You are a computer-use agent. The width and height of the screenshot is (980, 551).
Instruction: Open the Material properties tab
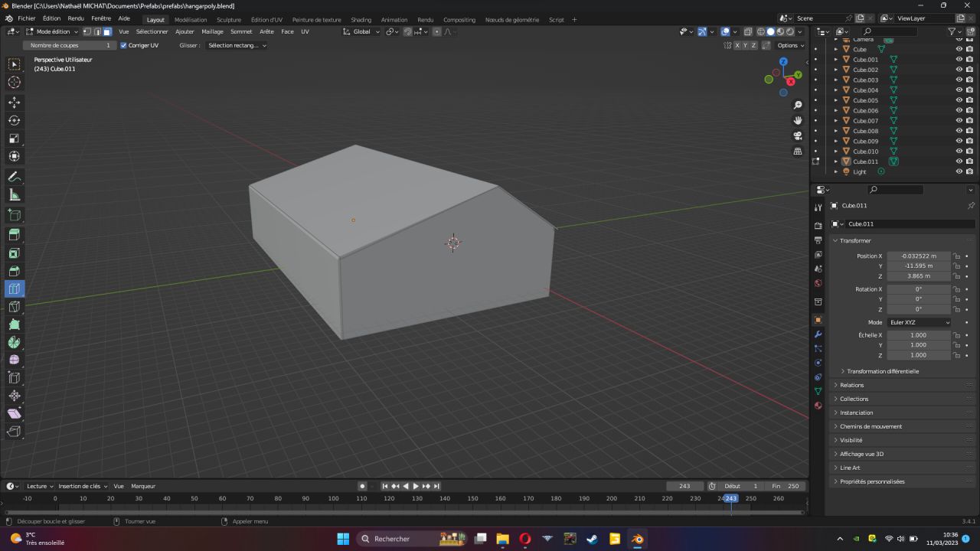coord(818,406)
